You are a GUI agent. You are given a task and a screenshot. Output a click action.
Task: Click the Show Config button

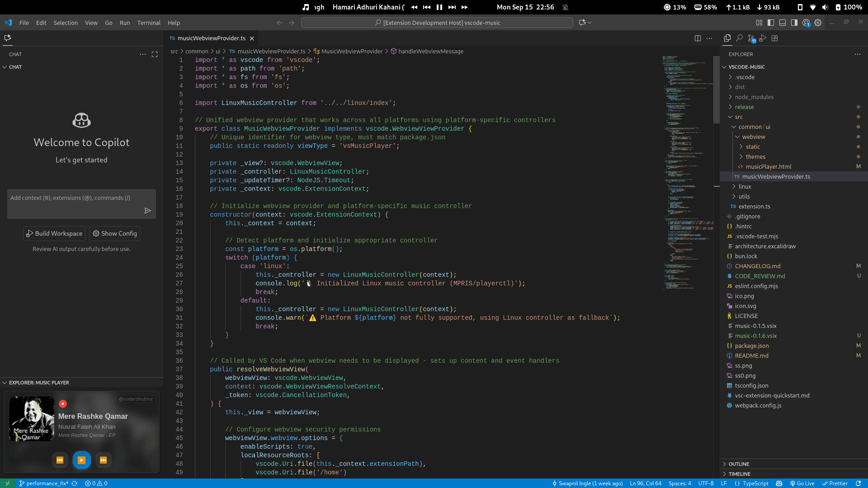coord(114,233)
